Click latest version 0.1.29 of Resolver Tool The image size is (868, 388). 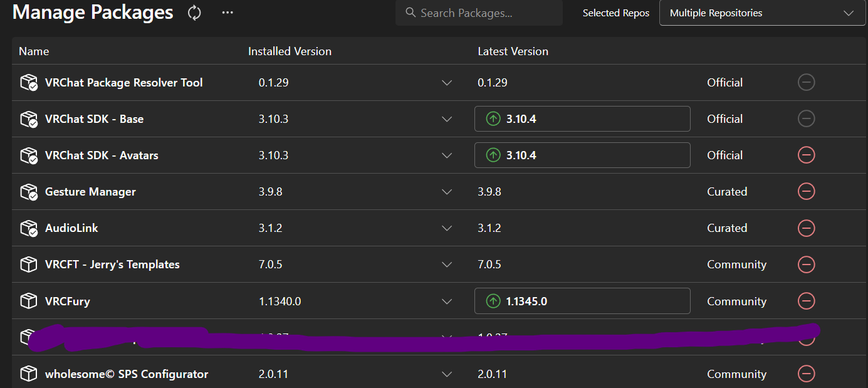(493, 83)
